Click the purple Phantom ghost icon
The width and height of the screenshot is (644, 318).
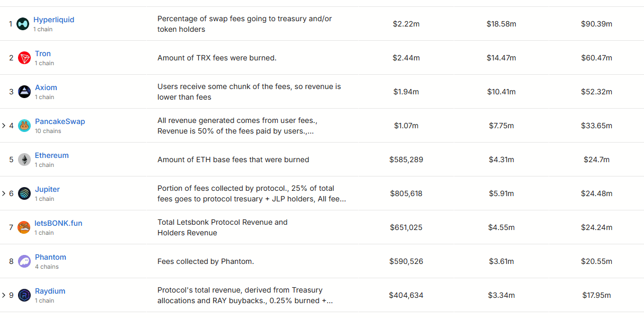point(24,261)
